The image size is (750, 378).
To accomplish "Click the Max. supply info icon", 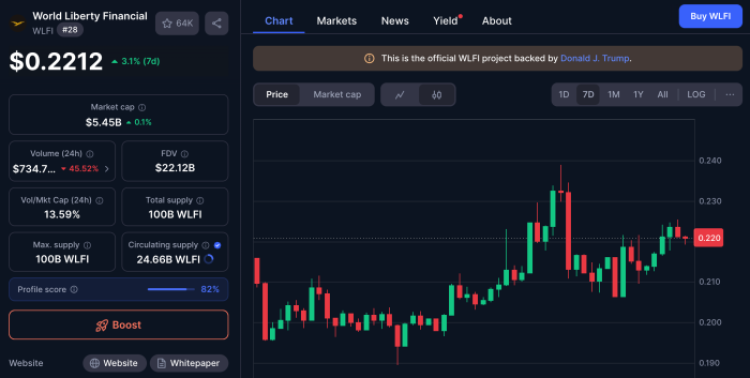I will tap(87, 245).
